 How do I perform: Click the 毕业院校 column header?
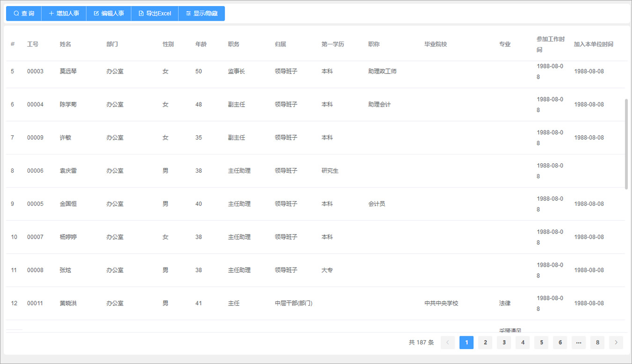click(436, 44)
